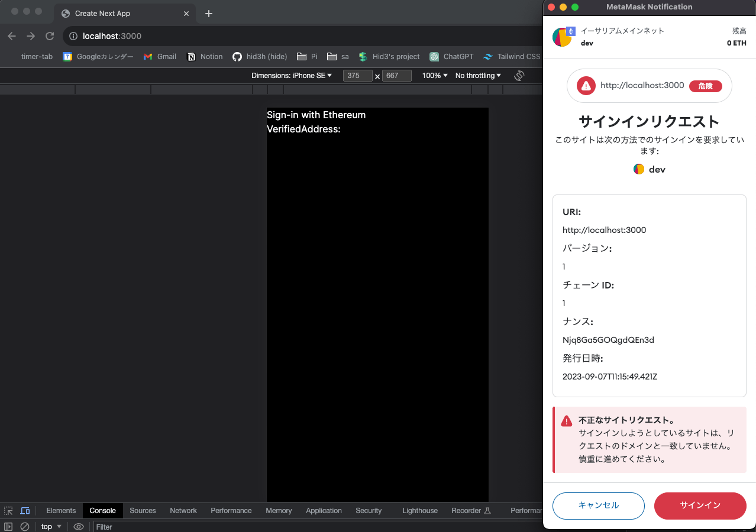Viewport: 756px width, 532px height.
Task: Open the Tailwind CSS bookmark
Action: 512,57
